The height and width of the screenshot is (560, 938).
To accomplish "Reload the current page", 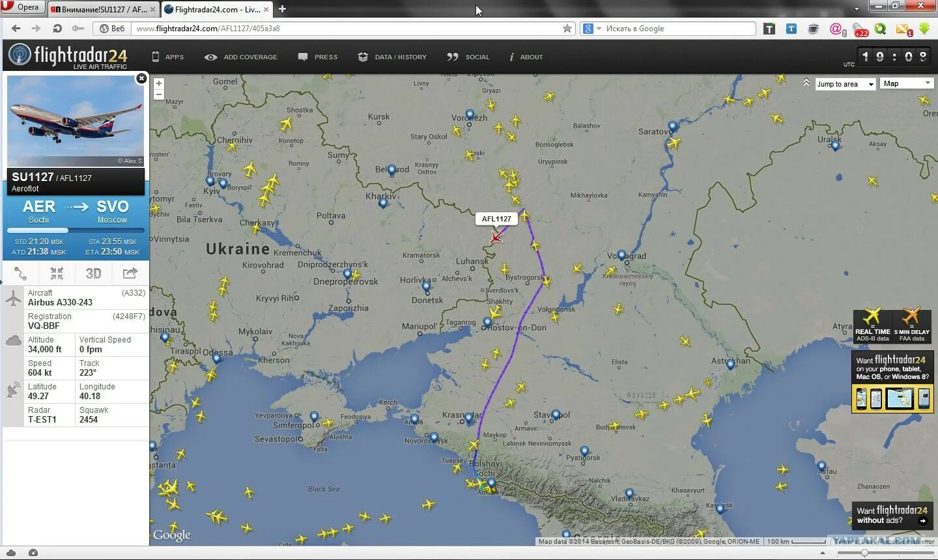I will tap(57, 29).
